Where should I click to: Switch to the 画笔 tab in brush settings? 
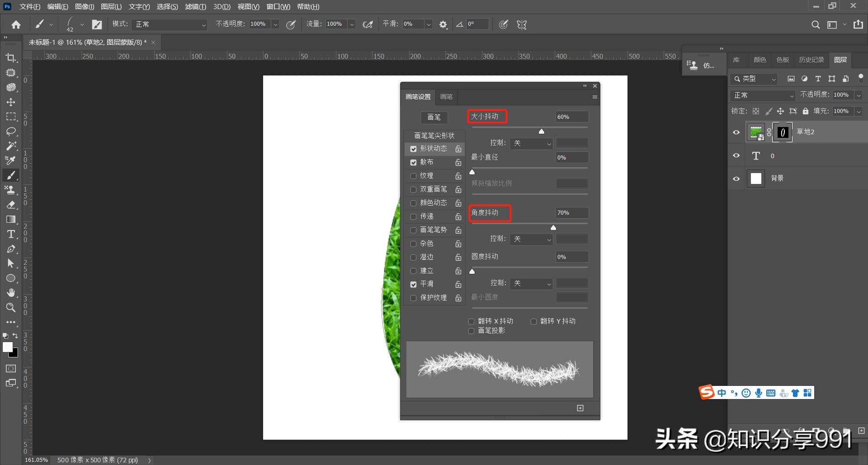click(x=446, y=97)
